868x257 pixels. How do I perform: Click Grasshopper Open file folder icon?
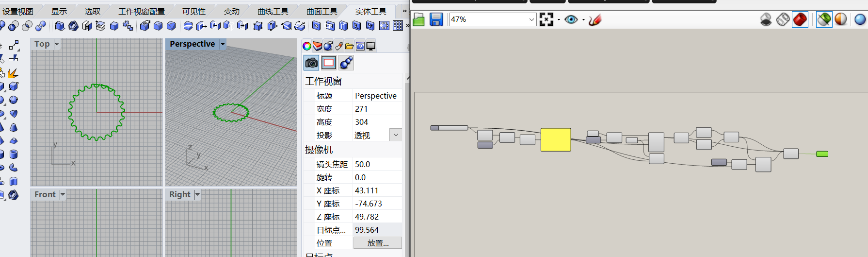[x=419, y=19]
